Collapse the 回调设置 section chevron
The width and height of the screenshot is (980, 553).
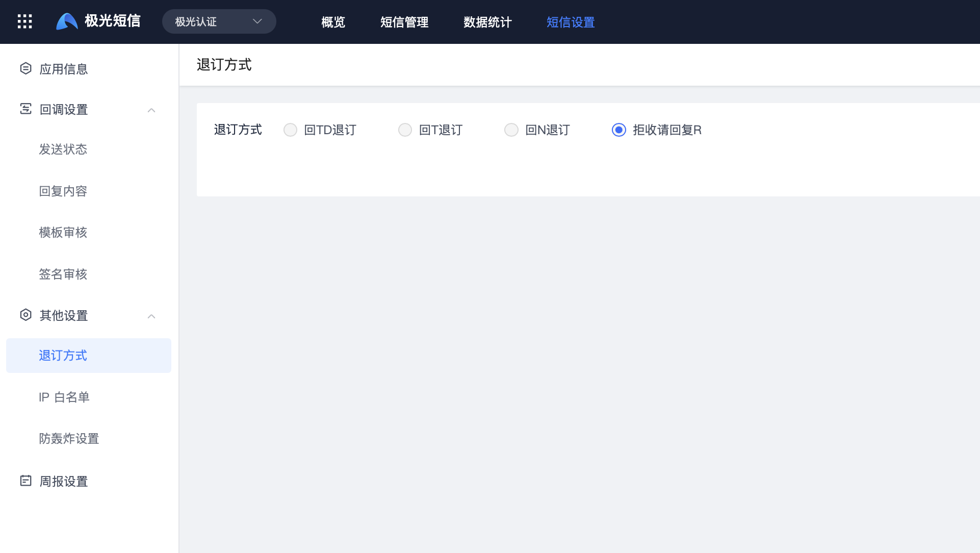[151, 110]
